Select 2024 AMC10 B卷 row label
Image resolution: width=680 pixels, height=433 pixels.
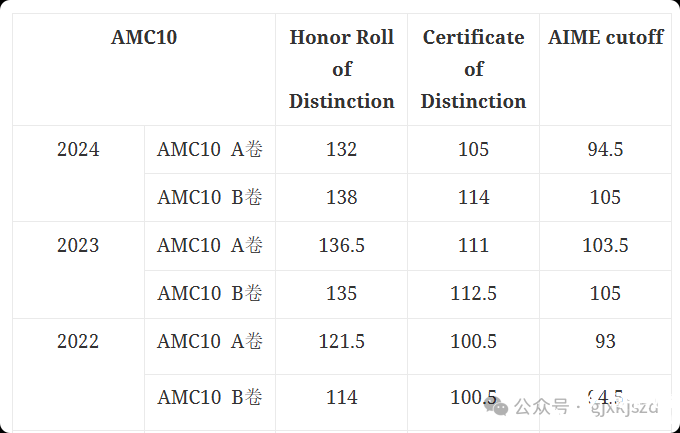pos(210,197)
